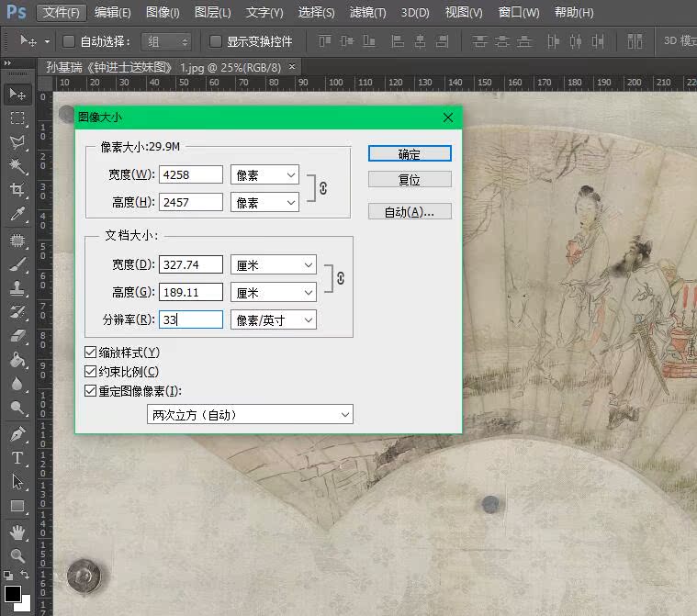Open Move tool preset picker arrow
The image size is (697, 616).
(47, 42)
